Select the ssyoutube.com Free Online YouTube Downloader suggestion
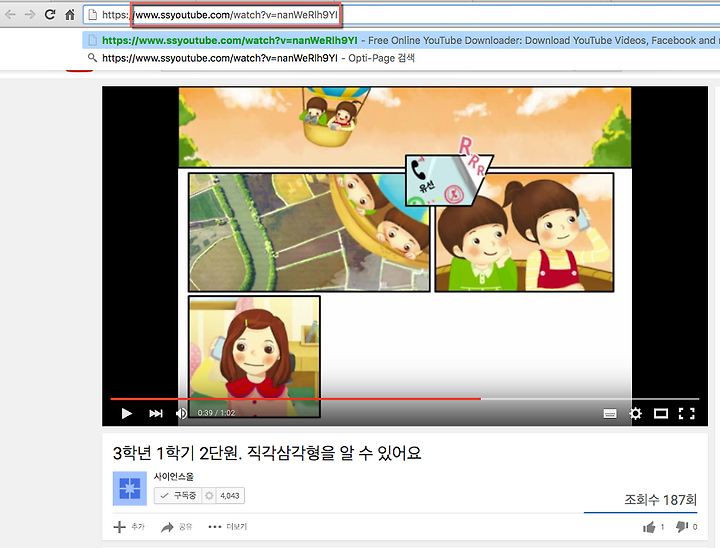Image resolution: width=720 pixels, height=548 pixels. [401, 40]
